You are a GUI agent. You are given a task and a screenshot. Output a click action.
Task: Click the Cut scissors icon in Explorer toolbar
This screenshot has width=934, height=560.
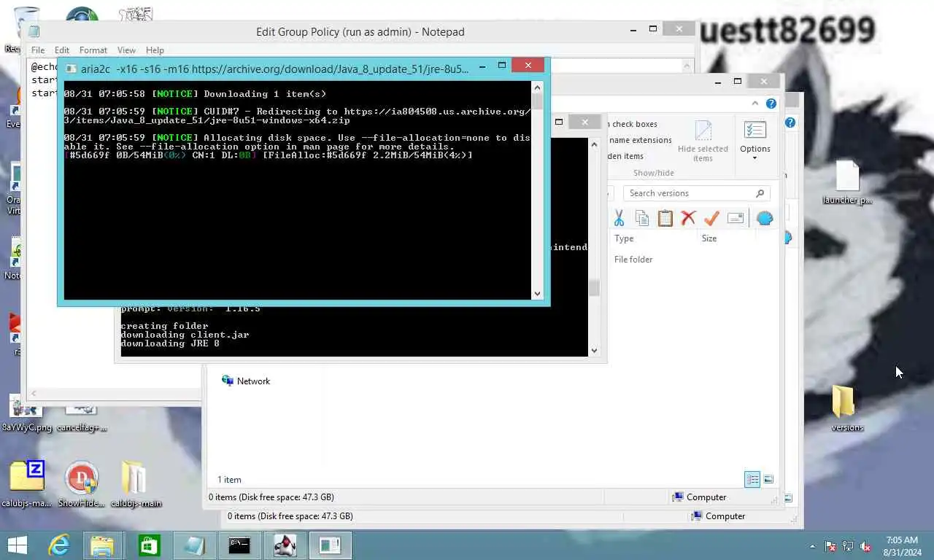(x=619, y=218)
